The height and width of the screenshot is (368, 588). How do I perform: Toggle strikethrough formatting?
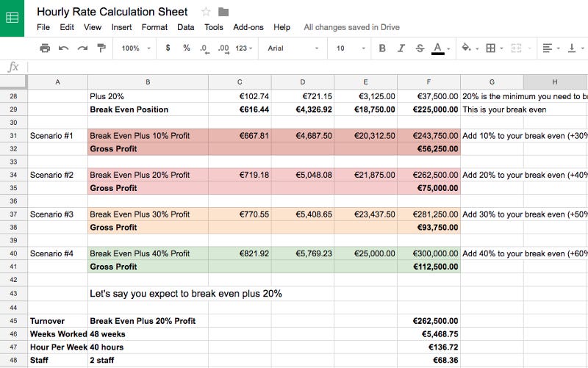click(420, 48)
